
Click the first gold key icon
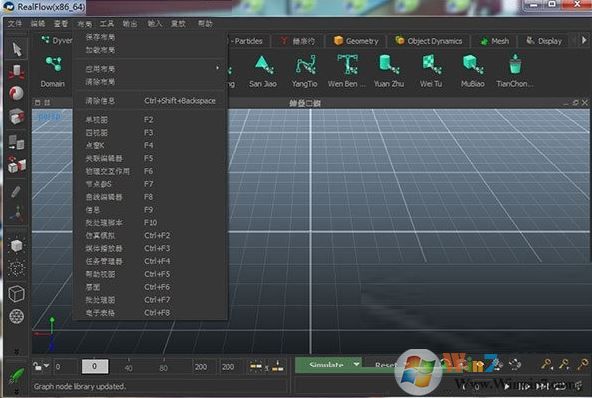547,364
